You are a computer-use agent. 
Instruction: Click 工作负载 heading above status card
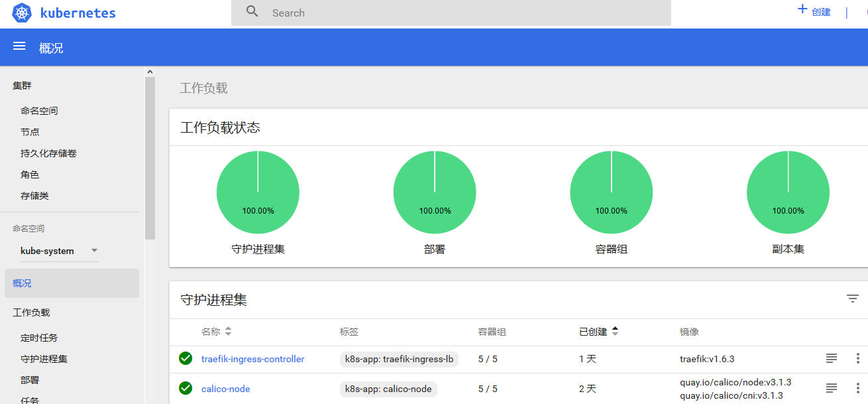203,88
